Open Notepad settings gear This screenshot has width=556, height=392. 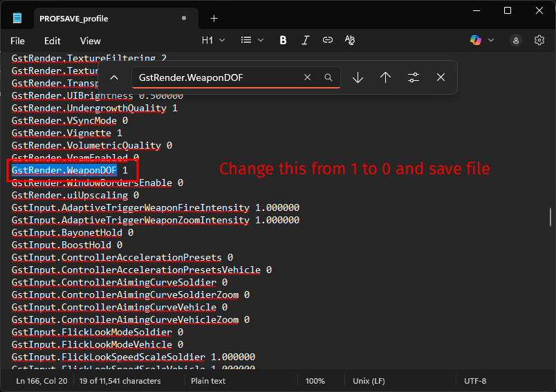coord(539,40)
